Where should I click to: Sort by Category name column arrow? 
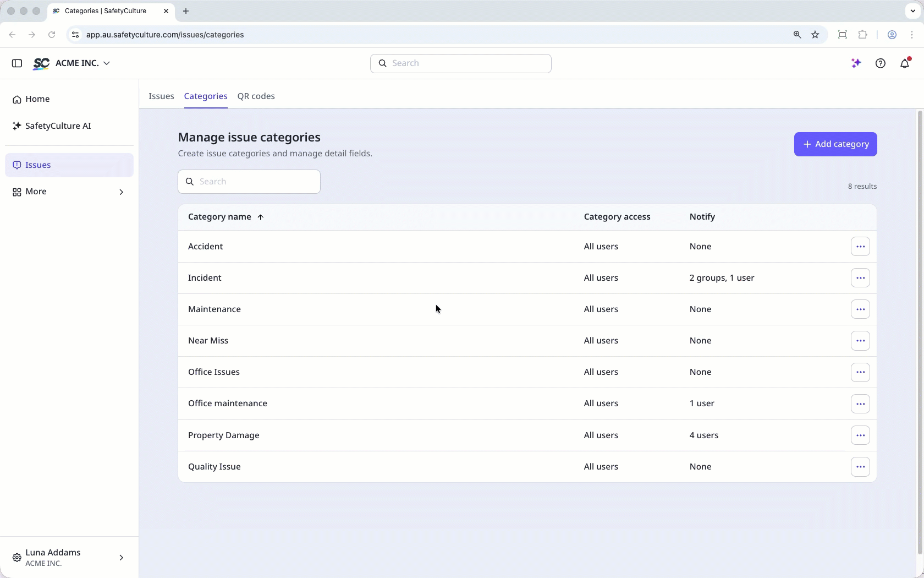point(261,217)
